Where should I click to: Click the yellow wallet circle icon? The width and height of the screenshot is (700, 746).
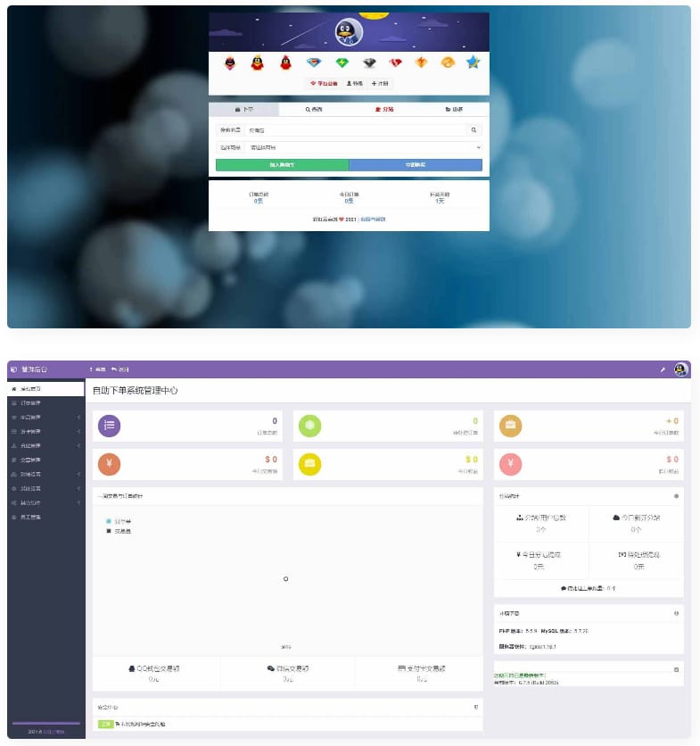[x=309, y=464]
